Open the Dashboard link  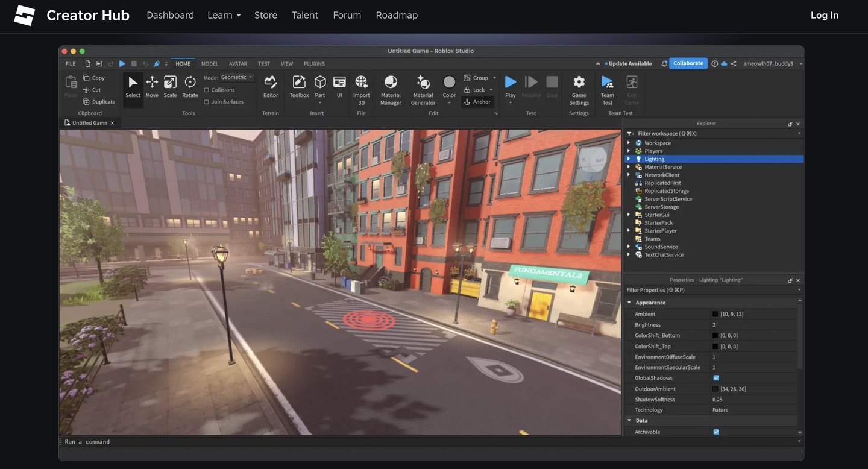pos(171,15)
